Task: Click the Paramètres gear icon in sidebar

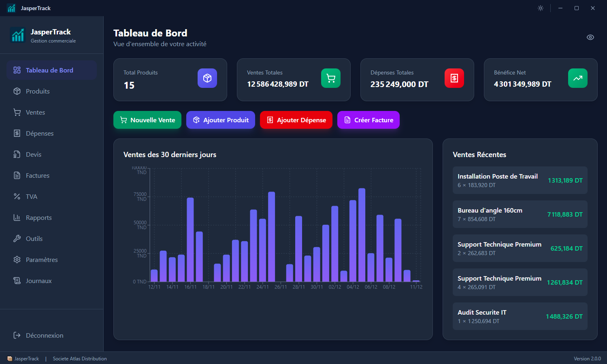Action: pyautogui.click(x=17, y=260)
